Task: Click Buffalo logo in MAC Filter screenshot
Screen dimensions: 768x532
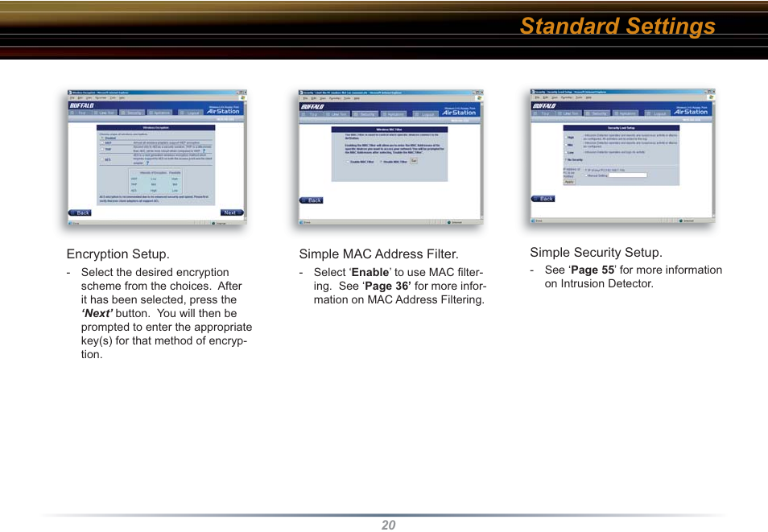Action: pos(312,107)
